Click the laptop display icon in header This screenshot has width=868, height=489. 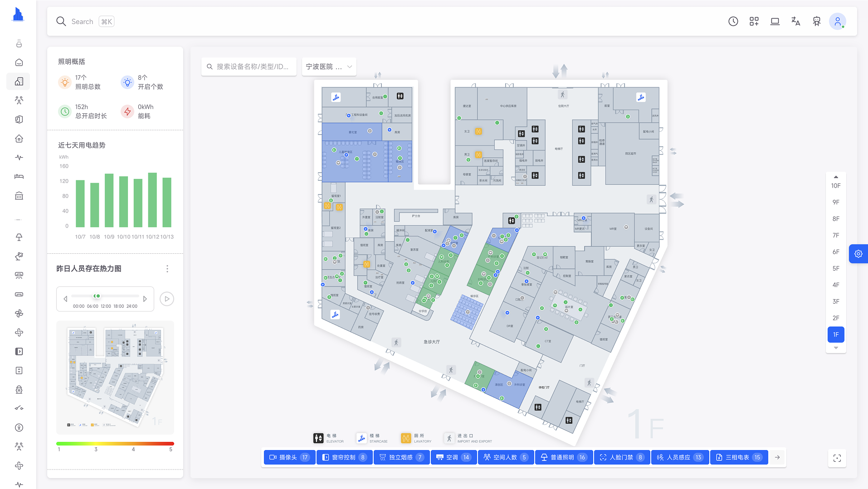coord(775,21)
